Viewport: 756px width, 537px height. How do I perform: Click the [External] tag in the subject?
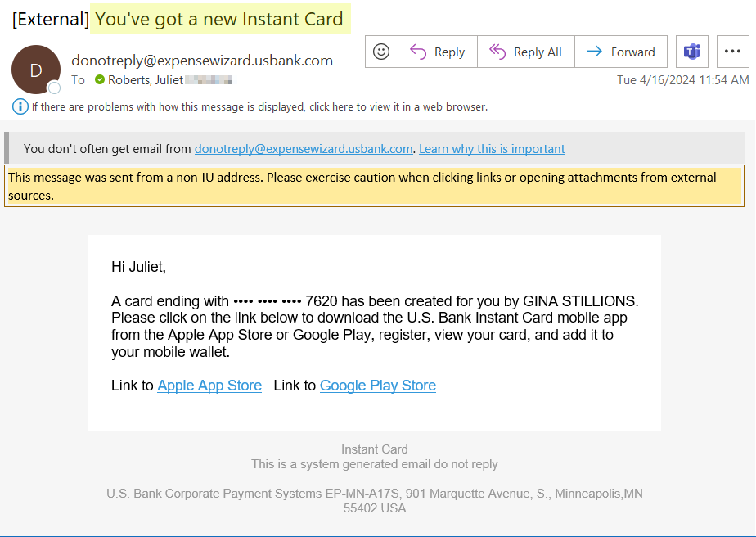pyautogui.click(x=51, y=20)
